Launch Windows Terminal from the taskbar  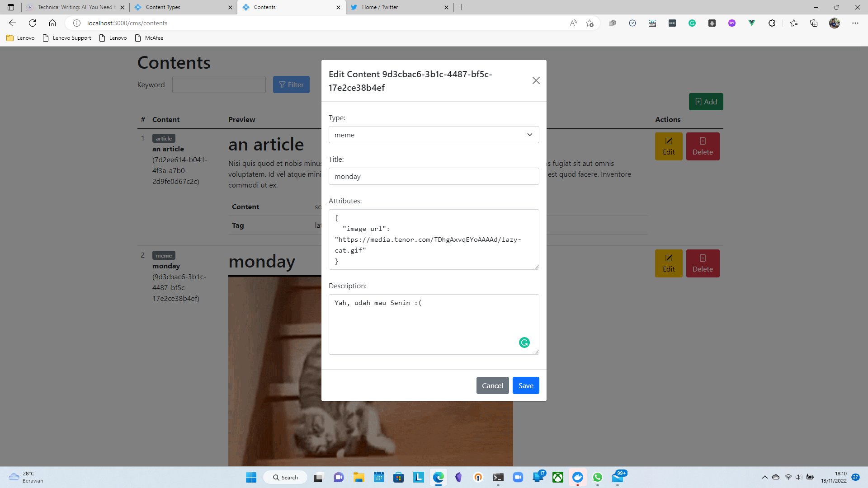[498, 477]
